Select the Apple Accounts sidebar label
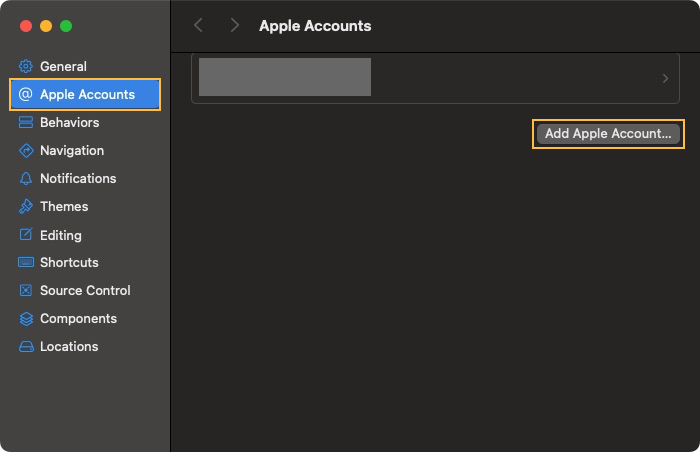This screenshot has height=452, width=700. (88, 94)
